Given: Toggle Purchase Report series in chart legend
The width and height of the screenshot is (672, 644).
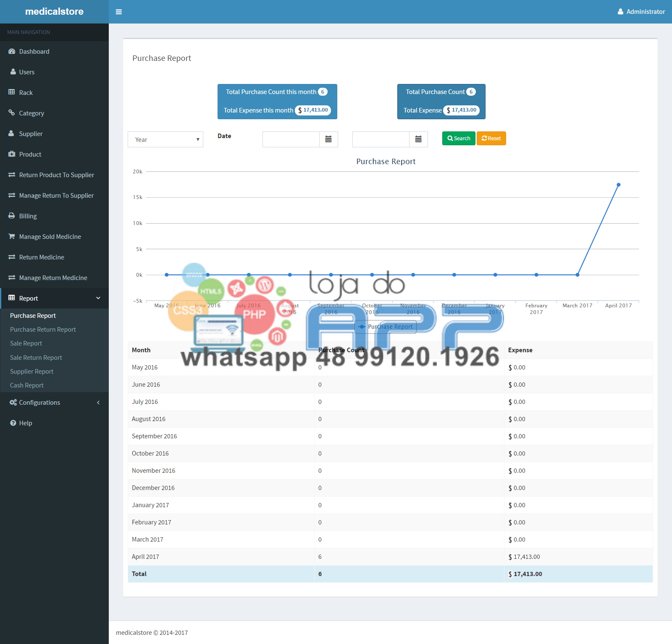Looking at the screenshot, I should (x=386, y=327).
